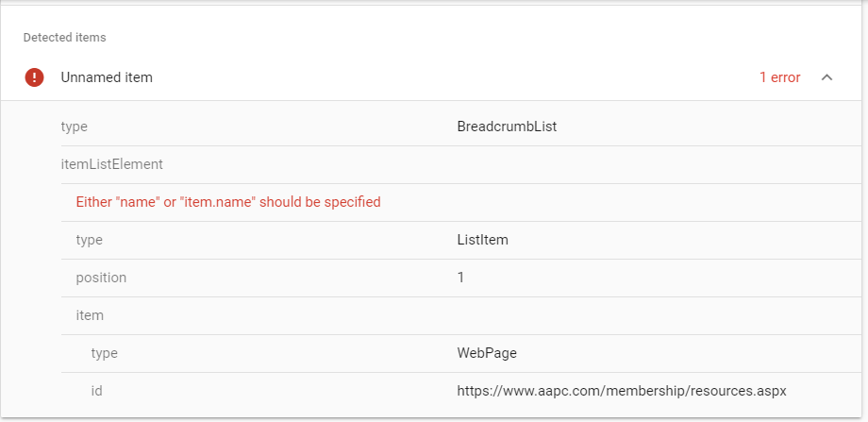Select the "WebPage" type value
868x422 pixels.
click(487, 353)
